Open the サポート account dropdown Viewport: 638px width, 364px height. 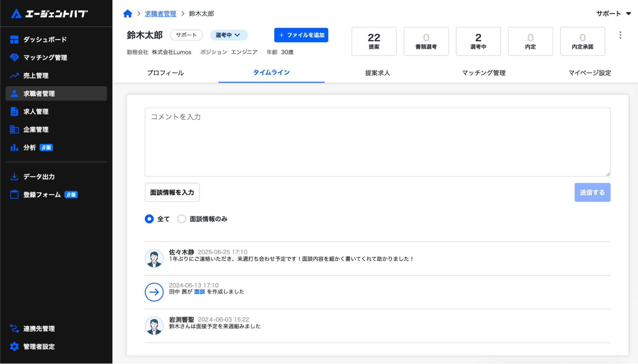(x=613, y=14)
